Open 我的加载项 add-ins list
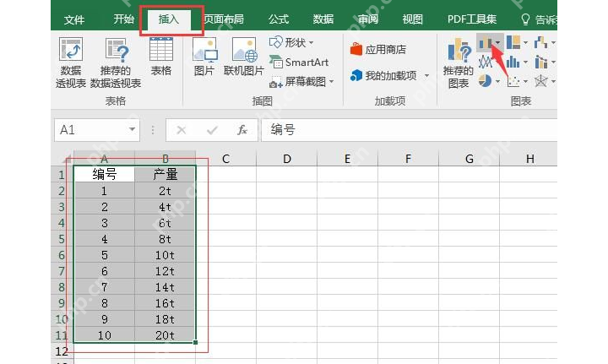The image size is (608, 364). click(389, 75)
